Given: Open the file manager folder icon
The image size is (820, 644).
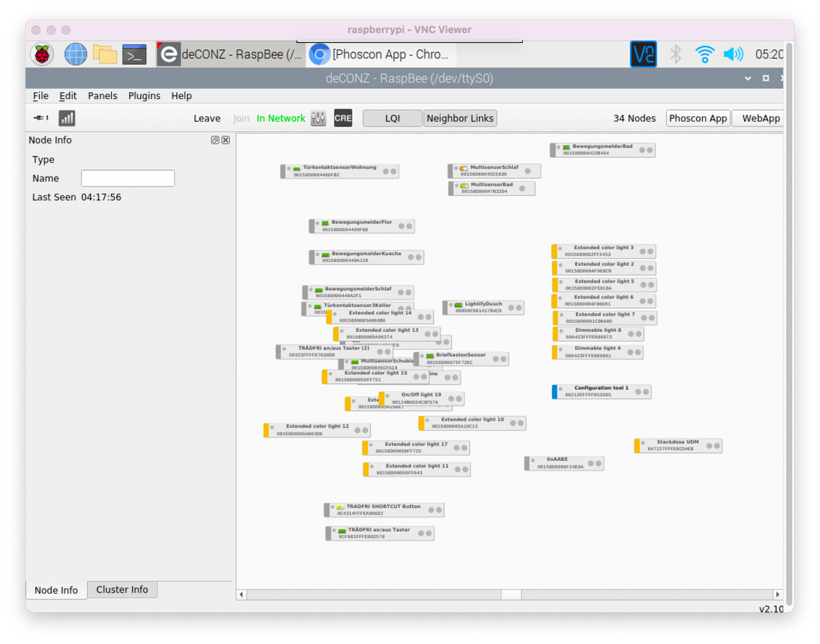Looking at the screenshot, I should (105, 55).
